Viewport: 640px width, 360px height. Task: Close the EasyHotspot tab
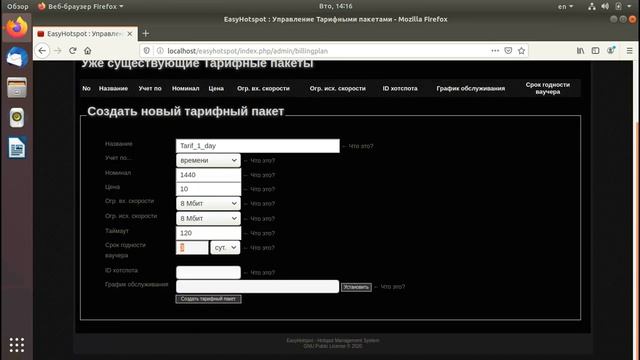tap(130, 34)
